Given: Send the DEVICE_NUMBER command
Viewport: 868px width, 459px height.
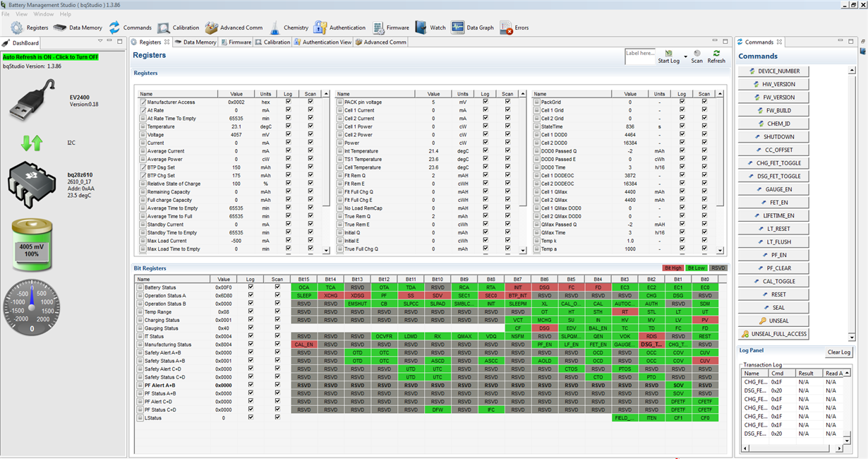Looking at the screenshot, I should click(x=773, y=71).
